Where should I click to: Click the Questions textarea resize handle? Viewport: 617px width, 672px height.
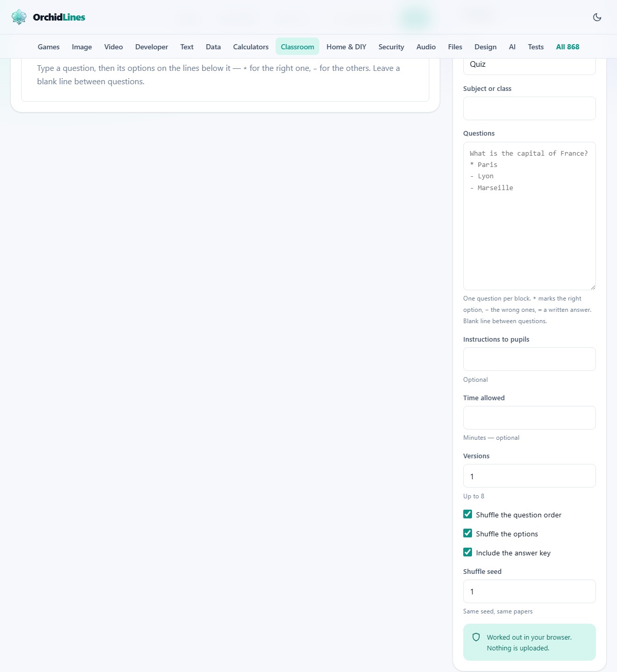tap(592, 287)
